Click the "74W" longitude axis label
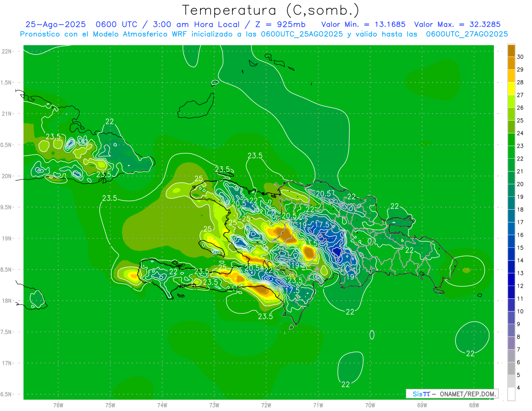This screenshot has width=532, height=411. point(162,405)
